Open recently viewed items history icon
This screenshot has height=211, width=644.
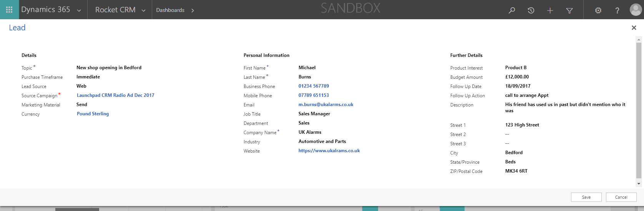pos(531,10)
